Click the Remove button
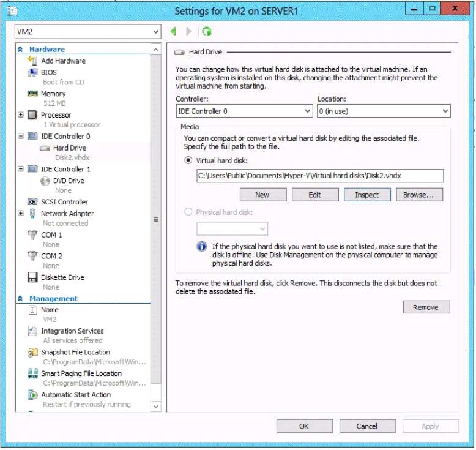Viewport: 476px width, 450px height. pos(426,307)
